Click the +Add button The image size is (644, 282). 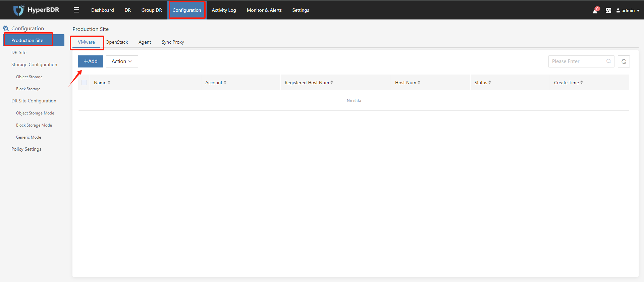91,61
